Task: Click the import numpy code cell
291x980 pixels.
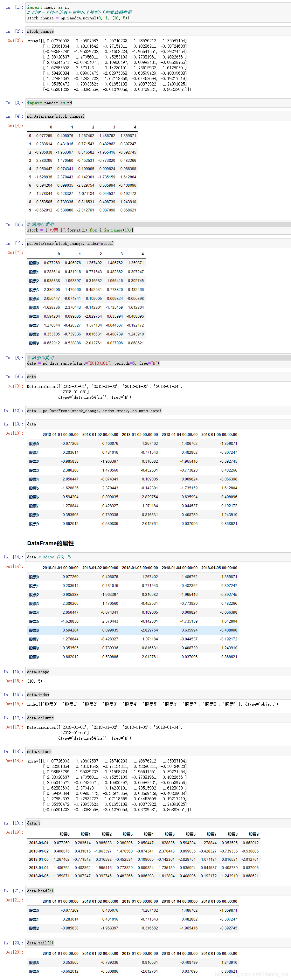Action: click(x=158, y=12)
